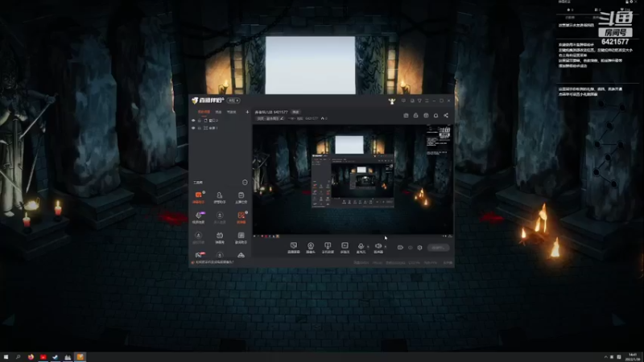
Task: Click the Douyu Live Companion logo
Action: click(208, 101)
